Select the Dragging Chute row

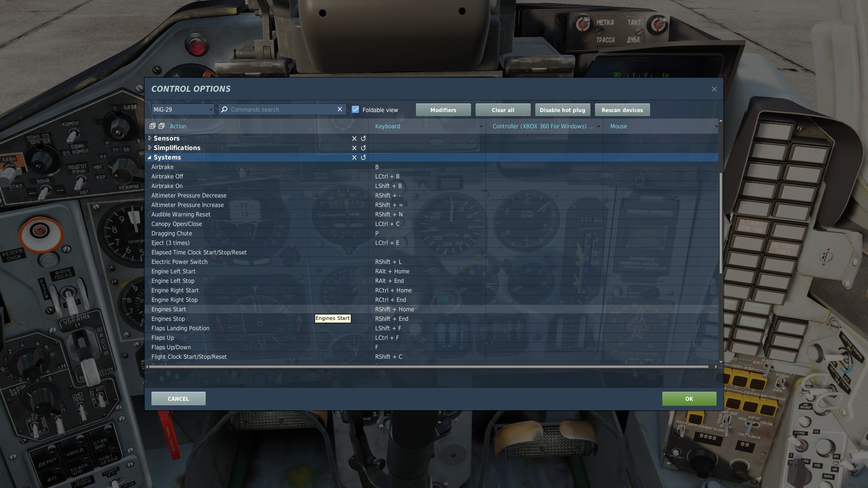[x=431, y=234]
